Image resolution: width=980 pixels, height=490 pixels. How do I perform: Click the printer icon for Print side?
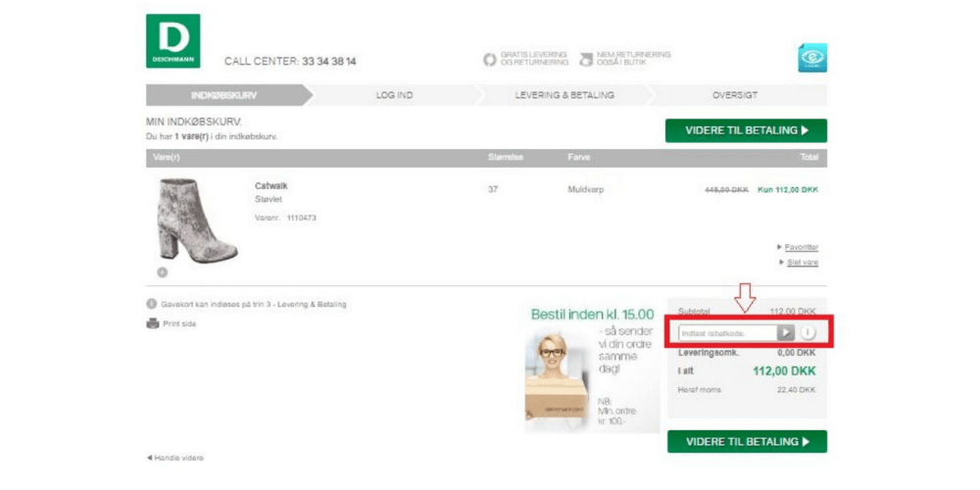[x=152, y=323]
